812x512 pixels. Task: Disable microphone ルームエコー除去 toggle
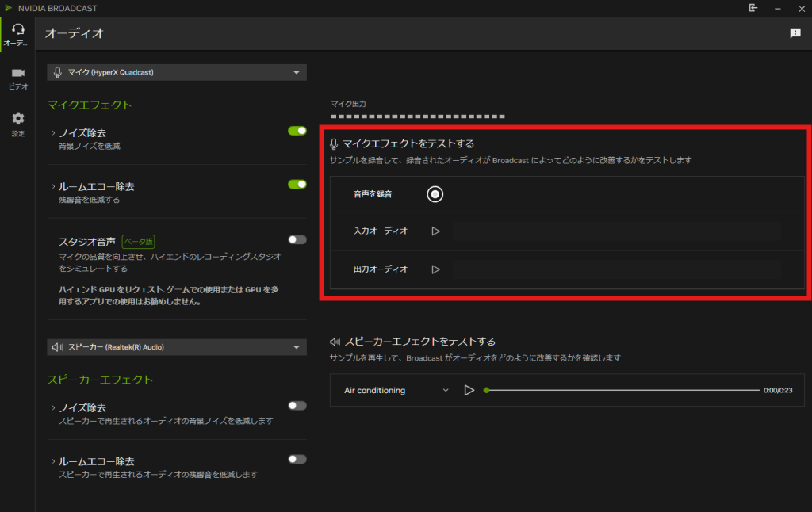297,185
